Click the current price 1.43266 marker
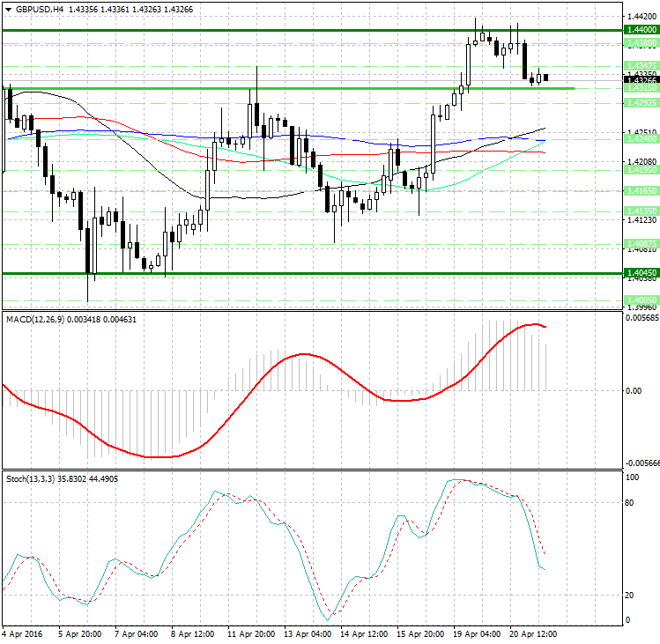Image resolution: width=660 pixels, height=644 pixels. coord(639,80)
